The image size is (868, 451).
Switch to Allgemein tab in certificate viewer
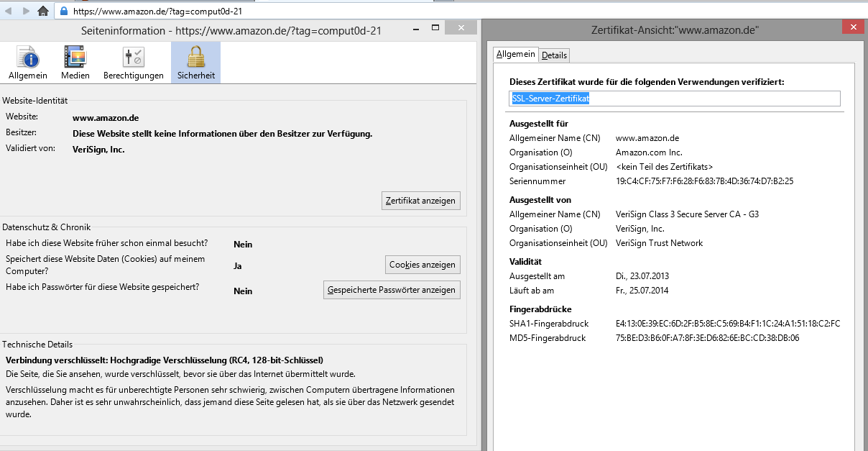[516, 54]
